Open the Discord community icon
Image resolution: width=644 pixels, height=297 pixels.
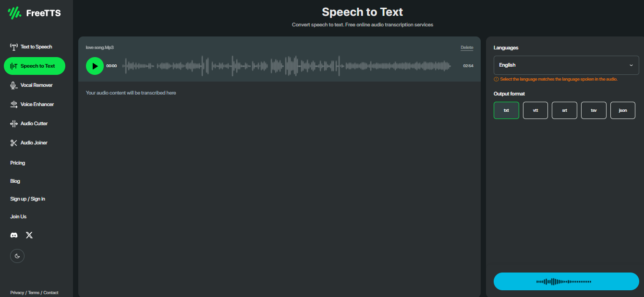[14, 235]
